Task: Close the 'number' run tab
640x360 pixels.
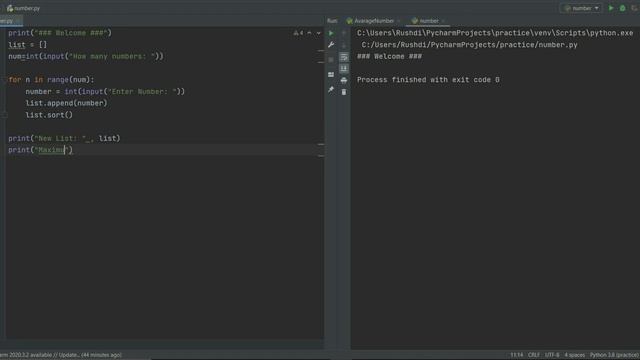Action: tap(443, 21)
